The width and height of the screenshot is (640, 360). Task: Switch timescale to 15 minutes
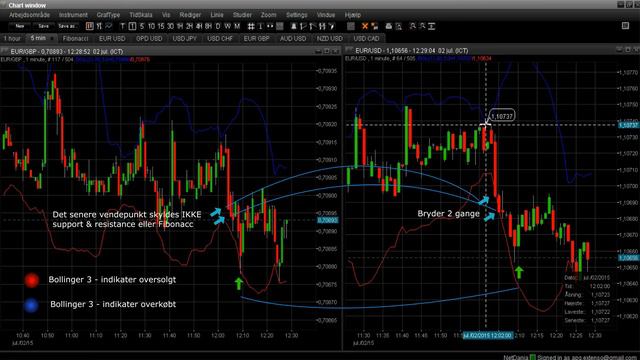[161, 26]
